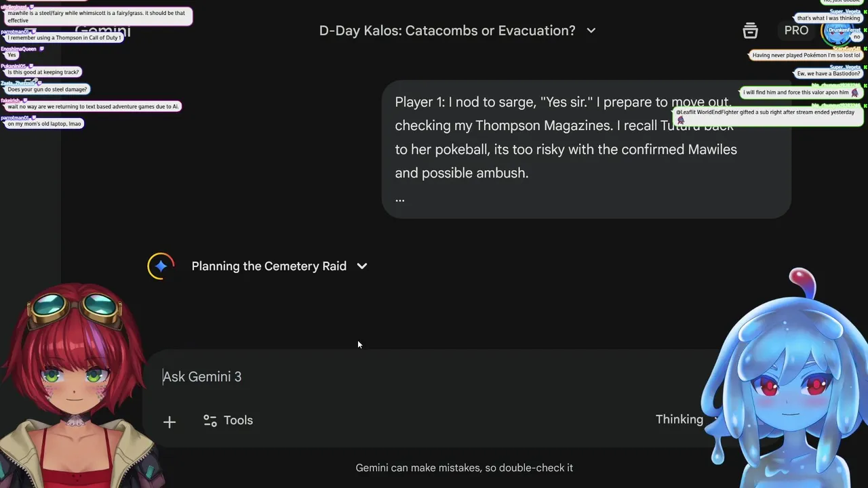This screenshot has width=868, height=488.
Task: Open the Thinking model selector
Action: point(679,420)
